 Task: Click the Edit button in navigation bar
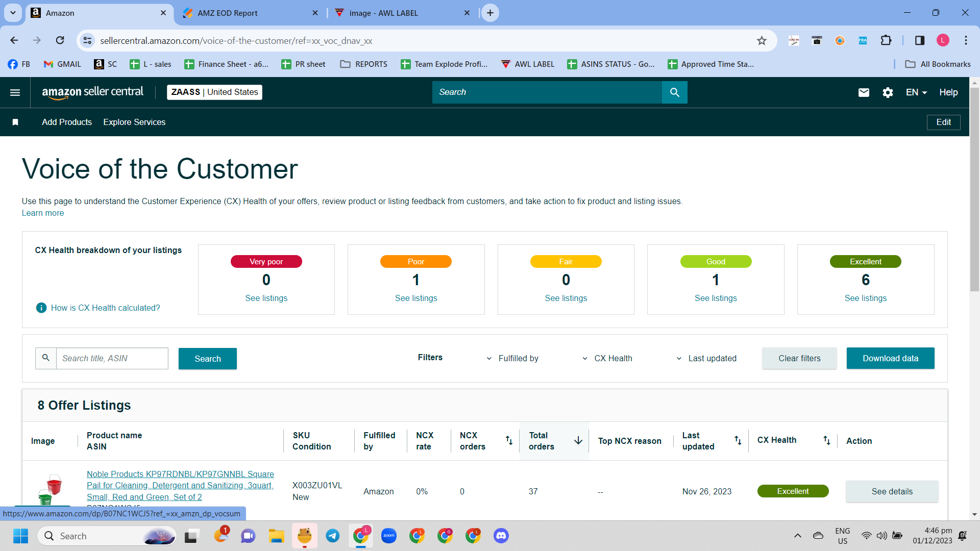(x=943, y=122)
